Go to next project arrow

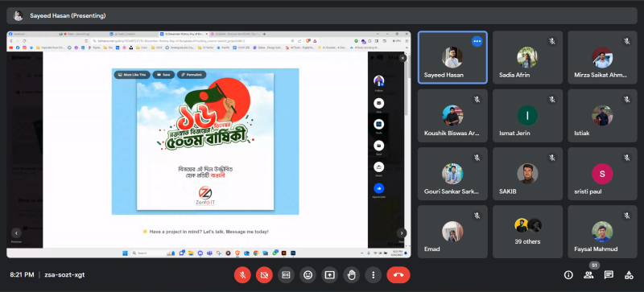click(402, 232)
